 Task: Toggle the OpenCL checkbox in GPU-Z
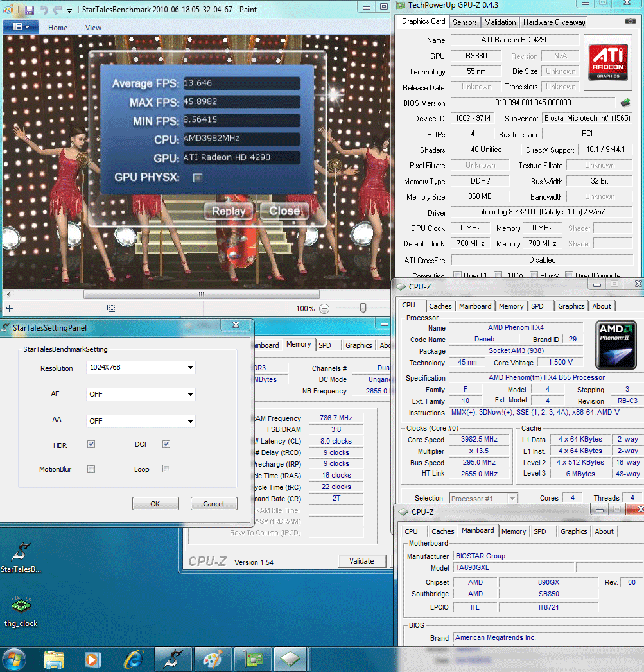pyautogui.click(x=458, y=275)
